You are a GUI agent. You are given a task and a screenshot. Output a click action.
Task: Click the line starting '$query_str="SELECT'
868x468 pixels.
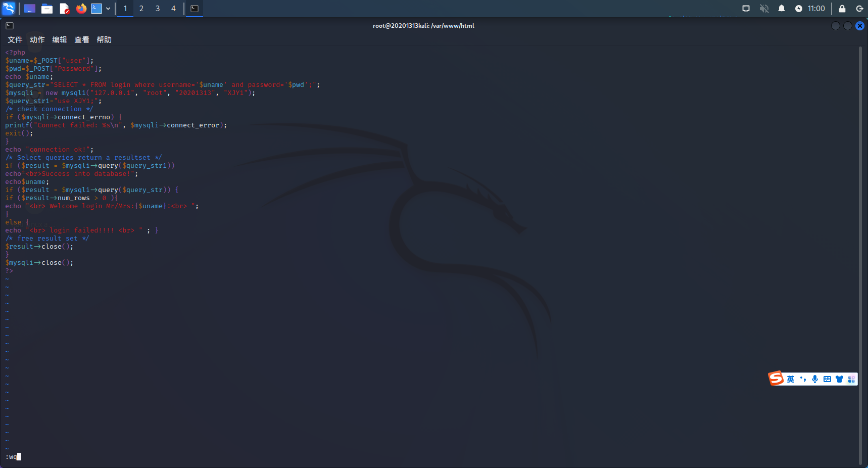tap(163, 85)
